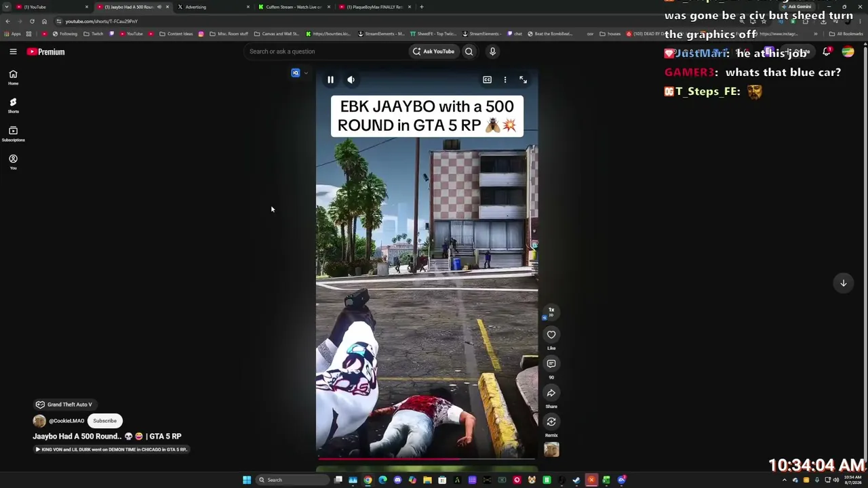The height and width of the screenshot is (488, 868).
Task: Open the Grand Theft Auto V game tag
Action: [64, 405]
